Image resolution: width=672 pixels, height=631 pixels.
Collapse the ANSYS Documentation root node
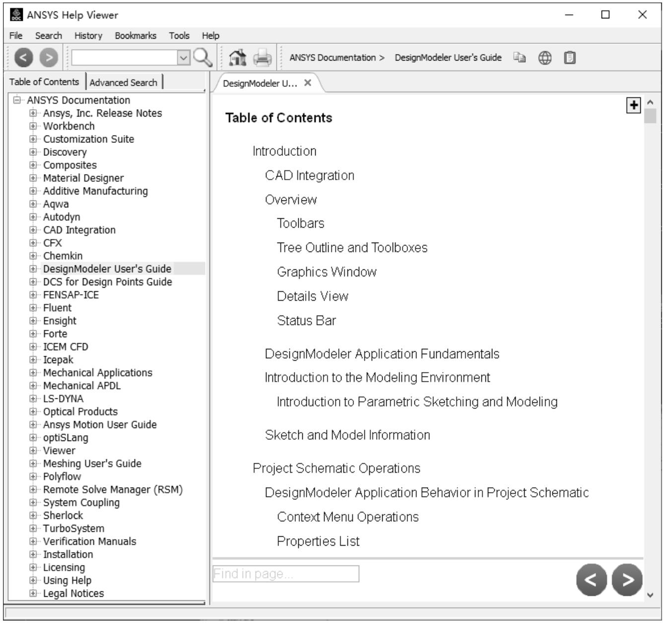[17, 100]
